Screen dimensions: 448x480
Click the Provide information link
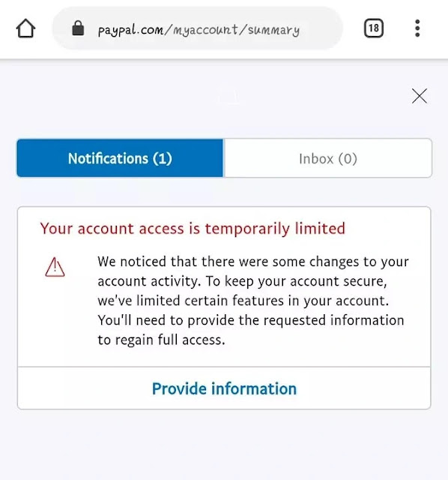[224, 388]
